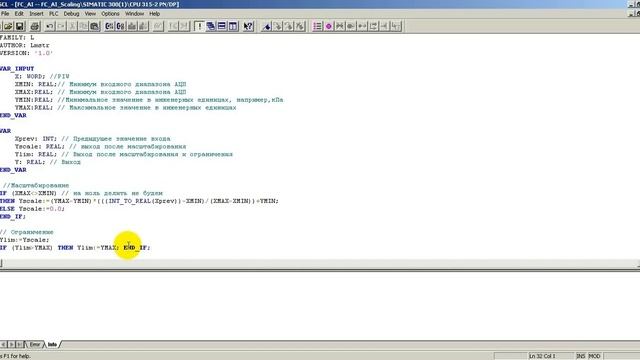Image resolution: width=640 pixels, height=360 pixels.
Task: Click the exclamation mark toolbar icon
Action: pyautogui.click(x=199, y=27)
